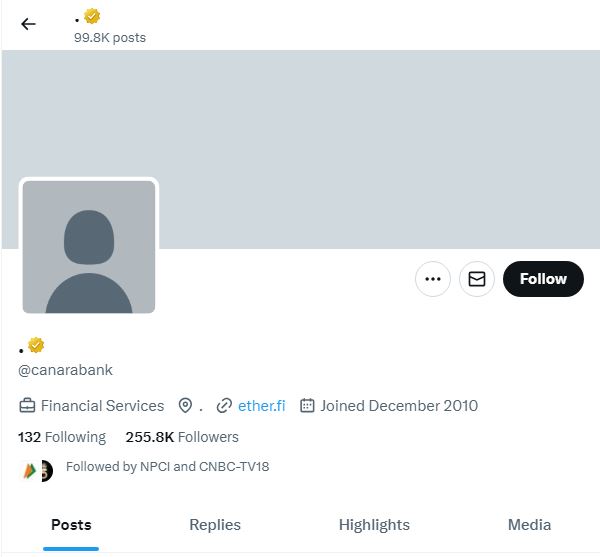The height and width of the screenshot is (557, 600).
Task: View the 255.8K Followers list
Action: 182,437
